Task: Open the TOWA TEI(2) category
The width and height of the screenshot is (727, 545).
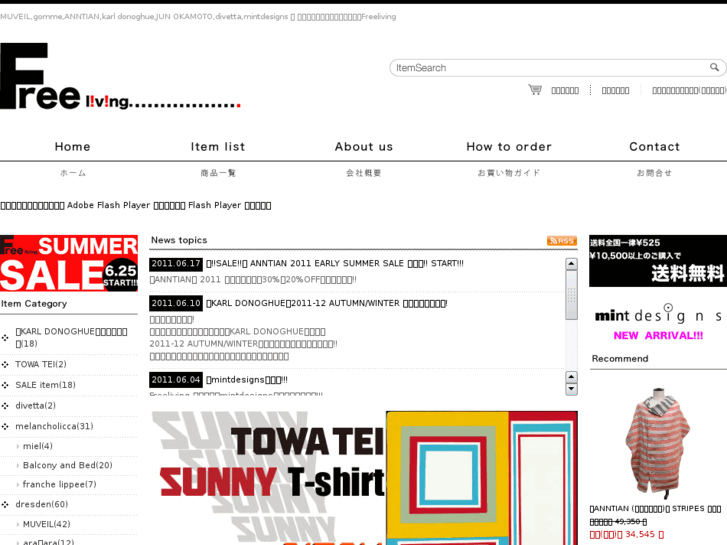Action: click(41, 364)
